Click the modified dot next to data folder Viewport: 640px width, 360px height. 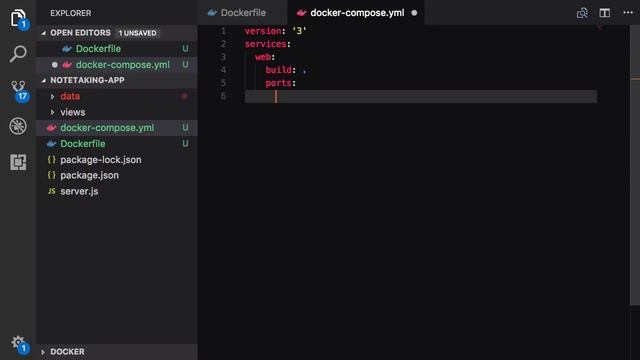click(184, 96)
